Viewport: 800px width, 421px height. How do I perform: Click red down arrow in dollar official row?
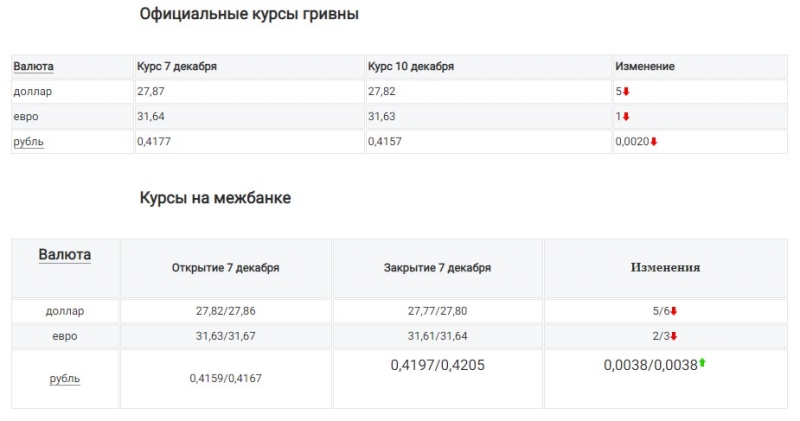click(626, 92)
